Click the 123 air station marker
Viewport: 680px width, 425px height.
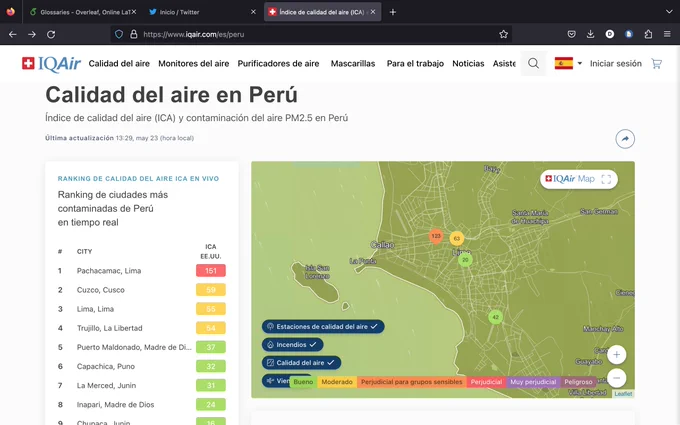pyautogui.click(x=436, y=236)
